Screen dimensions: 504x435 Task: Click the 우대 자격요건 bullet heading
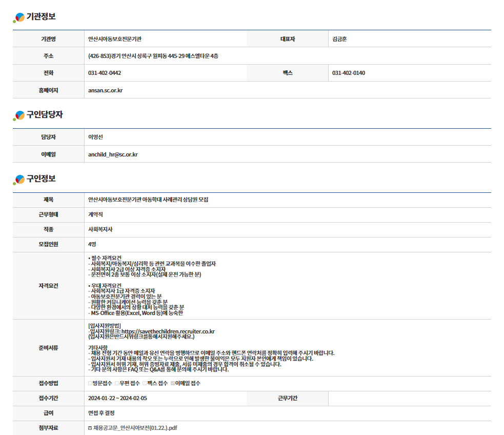coord(105,286)
